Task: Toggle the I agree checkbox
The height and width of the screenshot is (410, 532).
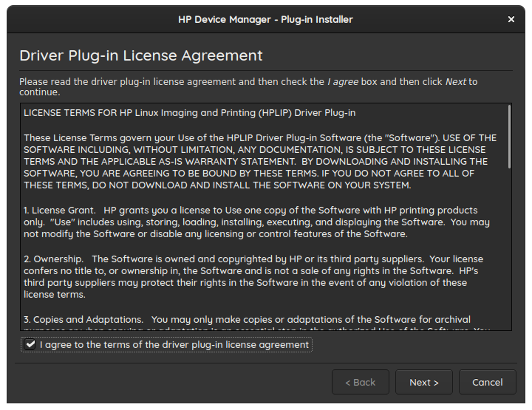Action: (x=30, y=345)
